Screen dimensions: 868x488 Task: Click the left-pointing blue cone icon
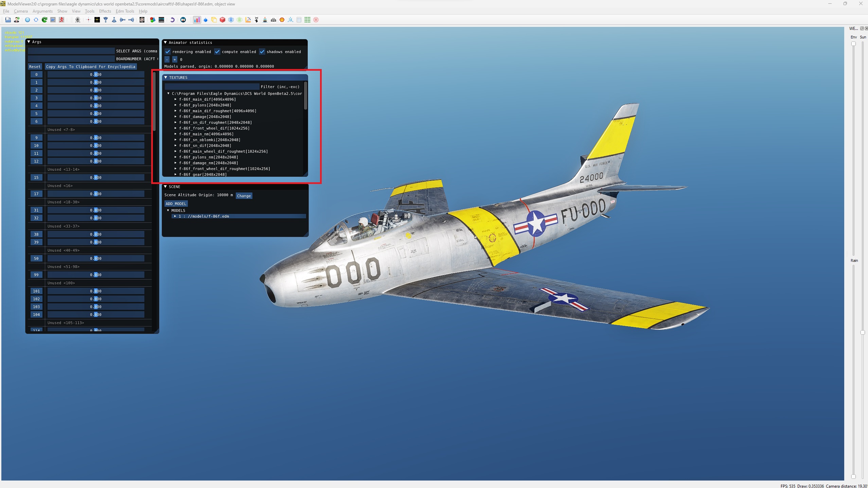131,20
